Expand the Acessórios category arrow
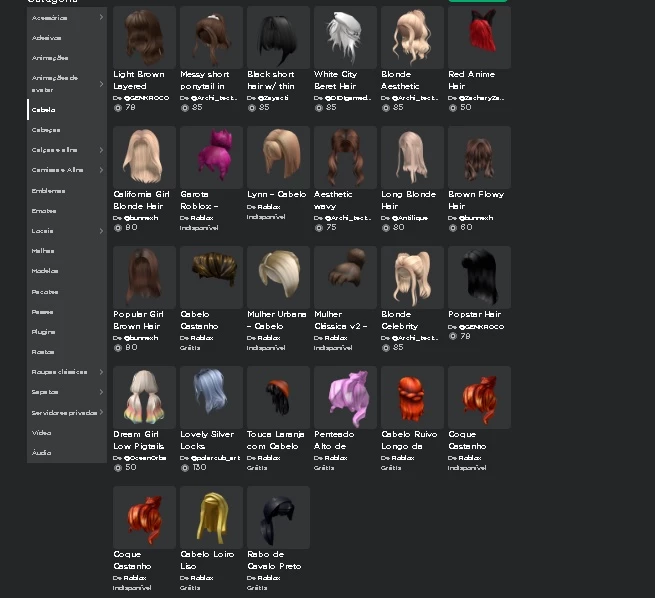Viewport: 655px width, 598px height. [x=101, y=17]
